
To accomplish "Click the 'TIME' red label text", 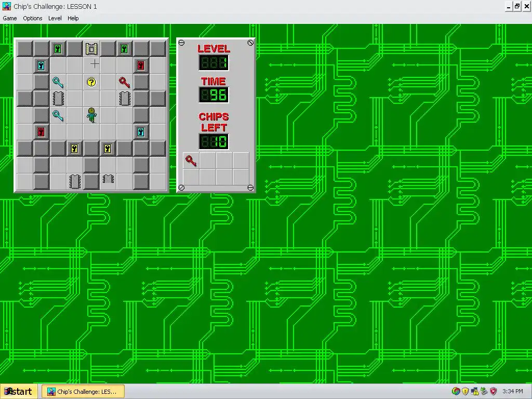I will pyautogui.click(x=214, y=81).
